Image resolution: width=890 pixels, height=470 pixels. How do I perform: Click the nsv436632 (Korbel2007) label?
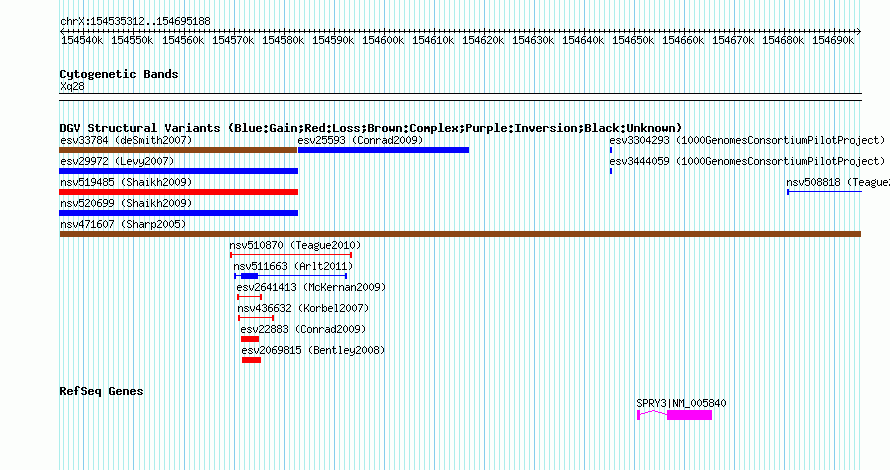(303, 308)
